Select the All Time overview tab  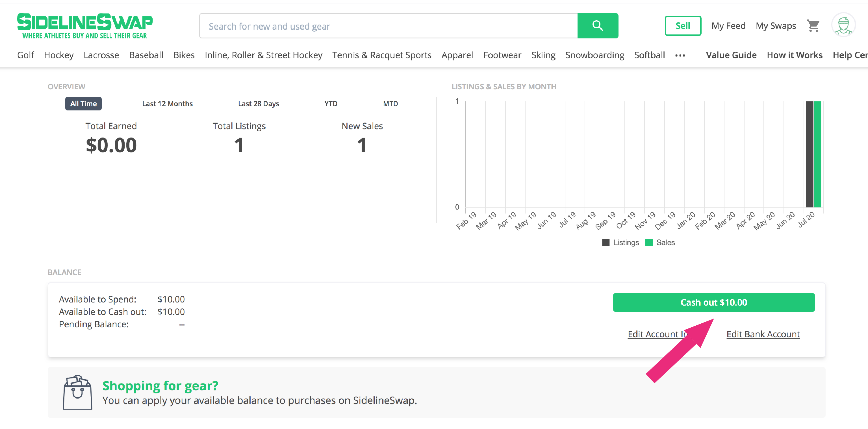83,104
